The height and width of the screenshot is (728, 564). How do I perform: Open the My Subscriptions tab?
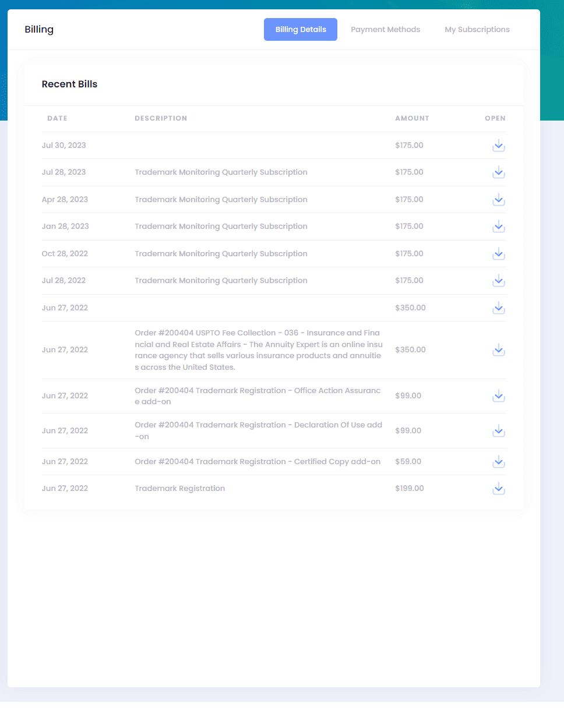click(x=477, y=30)
